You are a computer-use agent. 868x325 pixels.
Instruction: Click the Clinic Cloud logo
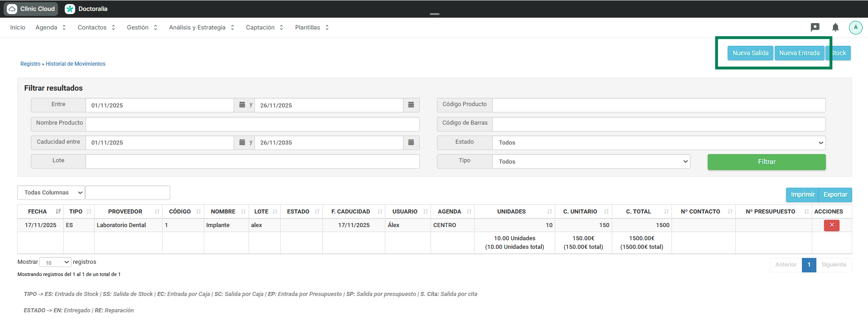coord(31,9)
